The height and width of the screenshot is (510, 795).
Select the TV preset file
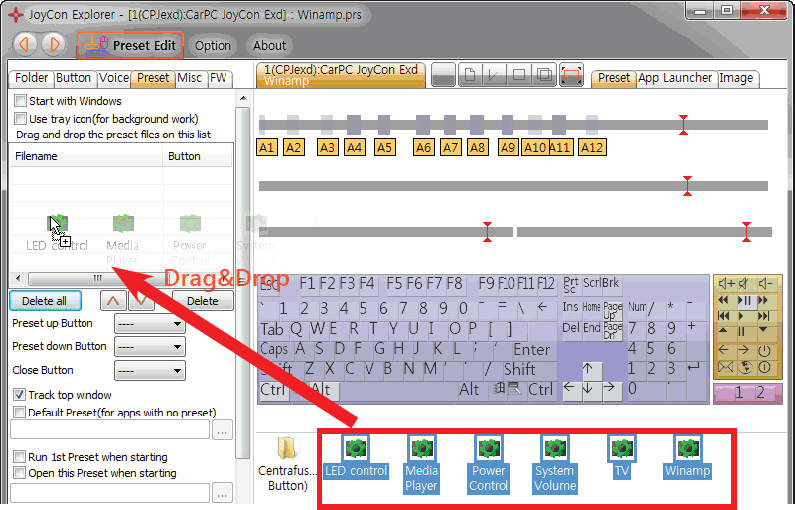pos(622,456)
